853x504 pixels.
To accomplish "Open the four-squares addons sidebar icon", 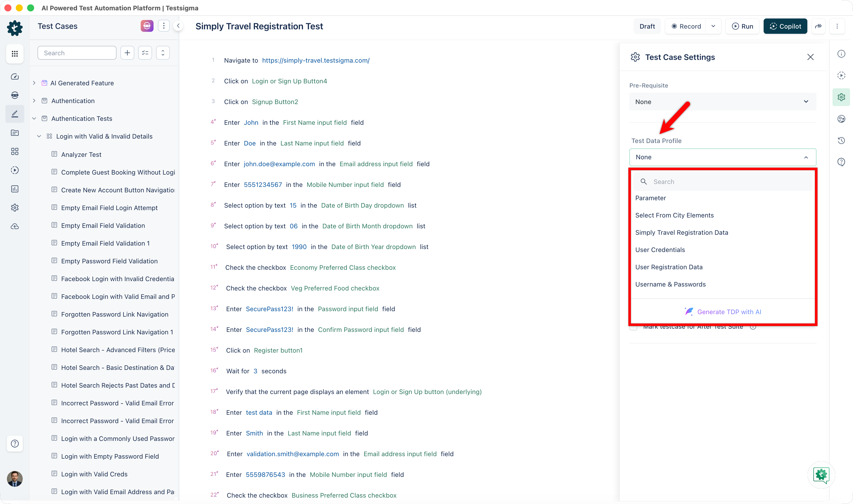I will 15,151.
